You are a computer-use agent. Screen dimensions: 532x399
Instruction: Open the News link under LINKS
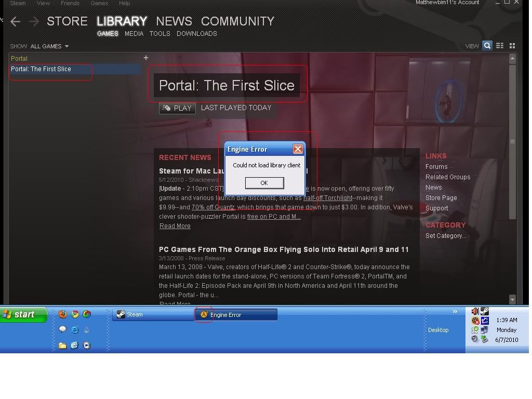pos(434,187)
